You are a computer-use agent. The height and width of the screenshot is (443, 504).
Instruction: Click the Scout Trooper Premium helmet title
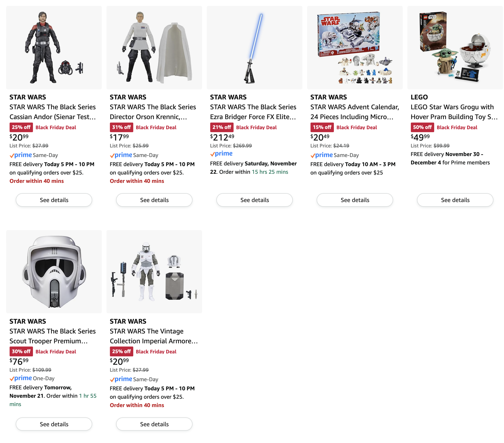pos(53,336)
